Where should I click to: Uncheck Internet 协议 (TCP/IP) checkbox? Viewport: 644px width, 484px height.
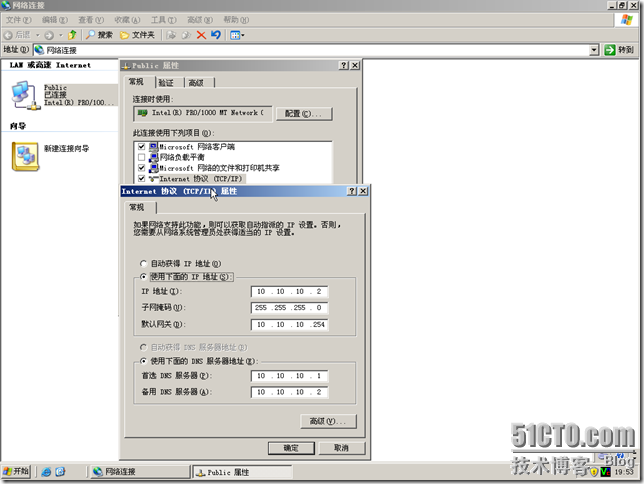[142, 179]
